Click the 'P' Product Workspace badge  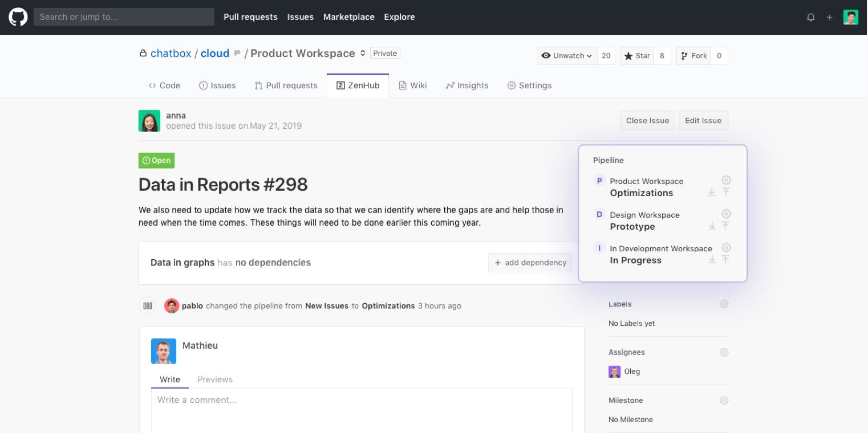[599, 181]
